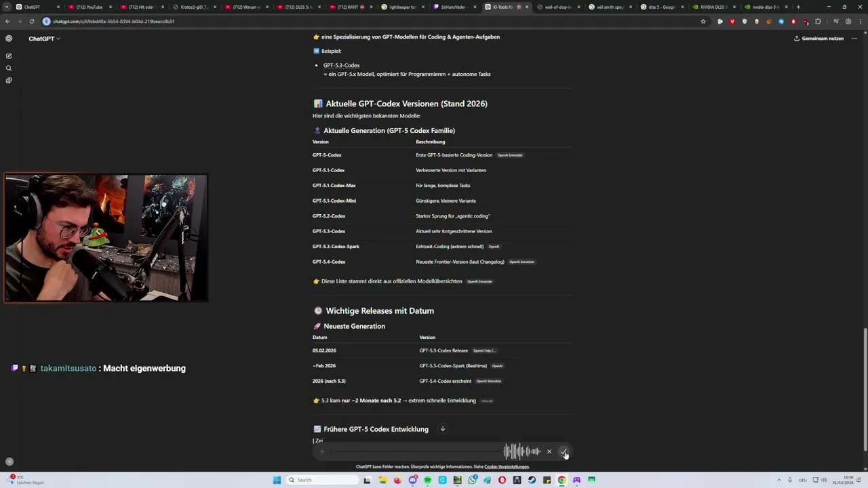This screenshot has width=868, height=488.
Task: Click the shield extension icon
Action: click(x=745, y=21)
